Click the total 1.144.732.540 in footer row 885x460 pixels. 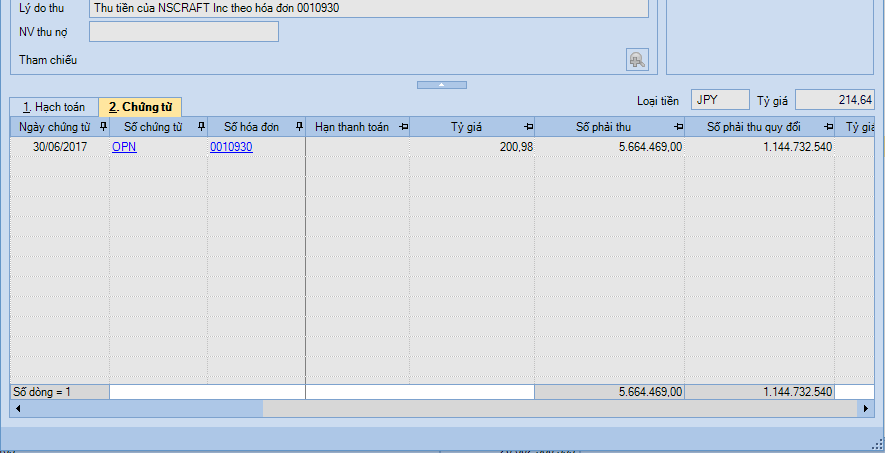click(x=760, y=392)
